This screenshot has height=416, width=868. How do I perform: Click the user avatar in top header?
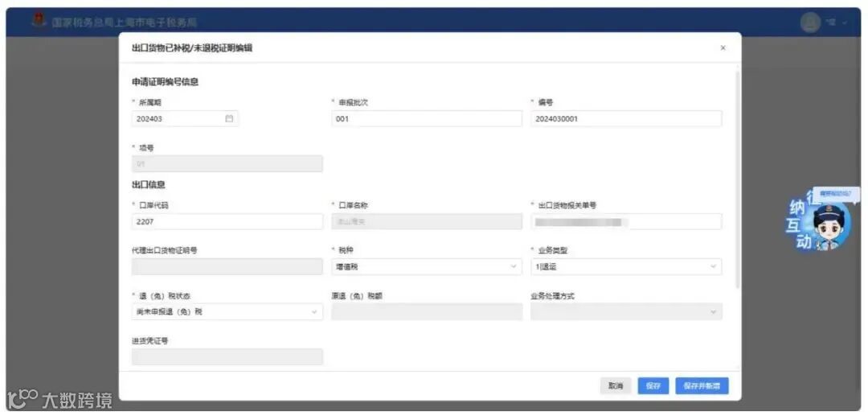[810, 23]
